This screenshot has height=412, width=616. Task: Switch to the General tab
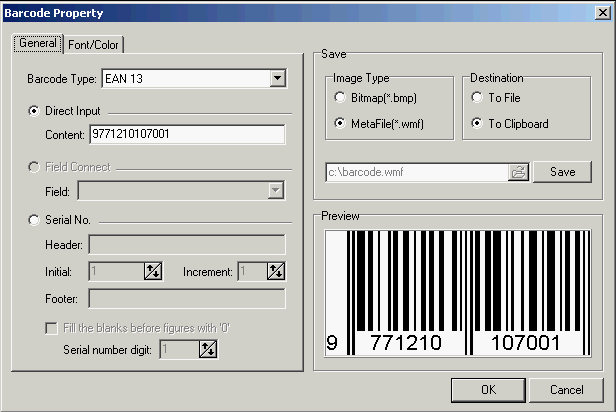(x=38, y=43)
